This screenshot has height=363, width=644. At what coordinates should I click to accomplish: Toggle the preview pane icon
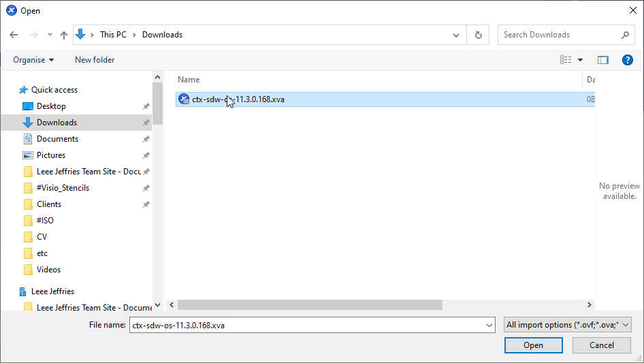pyautogui.click(x=602, y=60)
